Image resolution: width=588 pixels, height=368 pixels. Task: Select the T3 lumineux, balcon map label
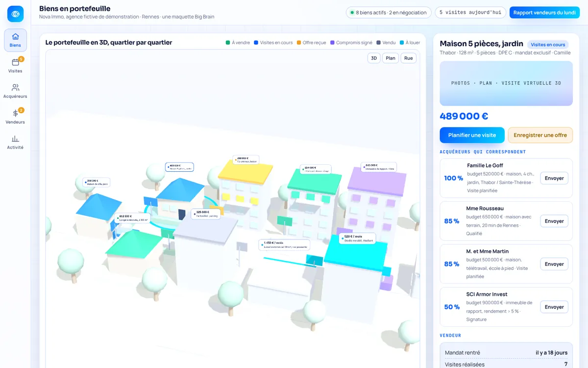(245, 160)
